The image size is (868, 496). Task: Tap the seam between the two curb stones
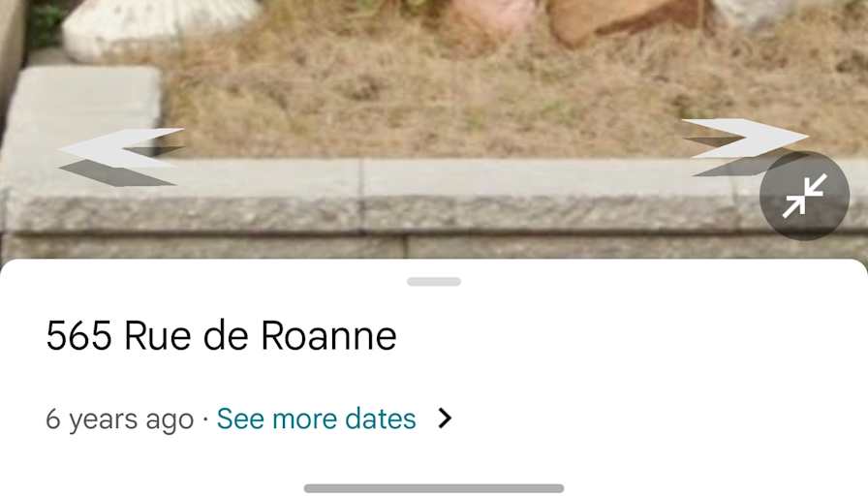361,194
